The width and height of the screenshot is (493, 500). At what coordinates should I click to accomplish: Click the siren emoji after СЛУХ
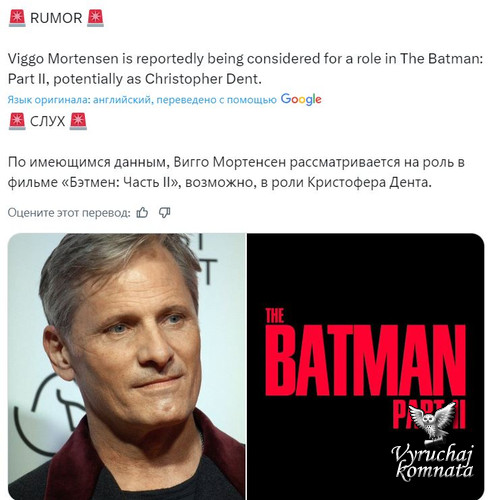78,121
